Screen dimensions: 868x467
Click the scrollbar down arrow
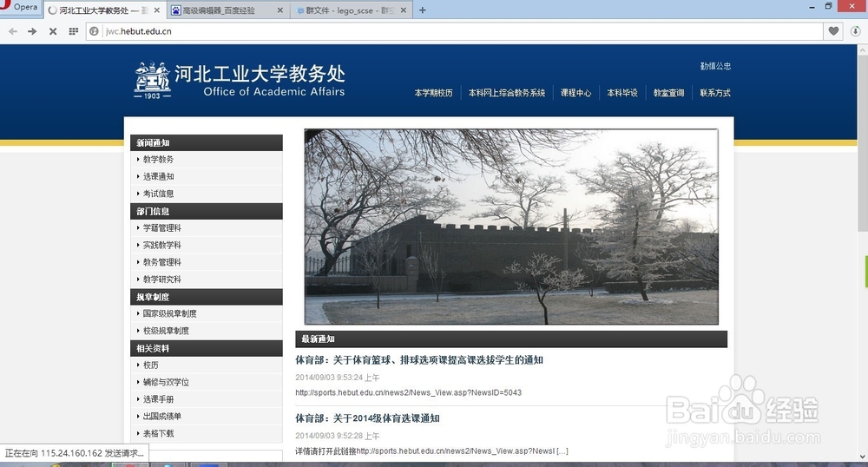click(x=863, y=457)
